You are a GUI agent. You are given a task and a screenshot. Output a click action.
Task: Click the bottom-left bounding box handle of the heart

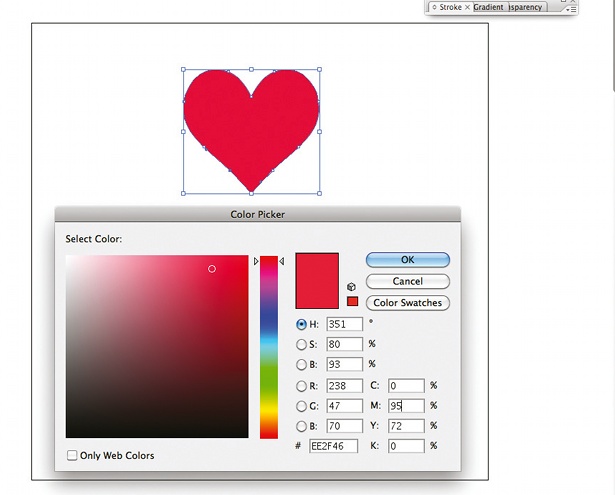coord(183,193)
